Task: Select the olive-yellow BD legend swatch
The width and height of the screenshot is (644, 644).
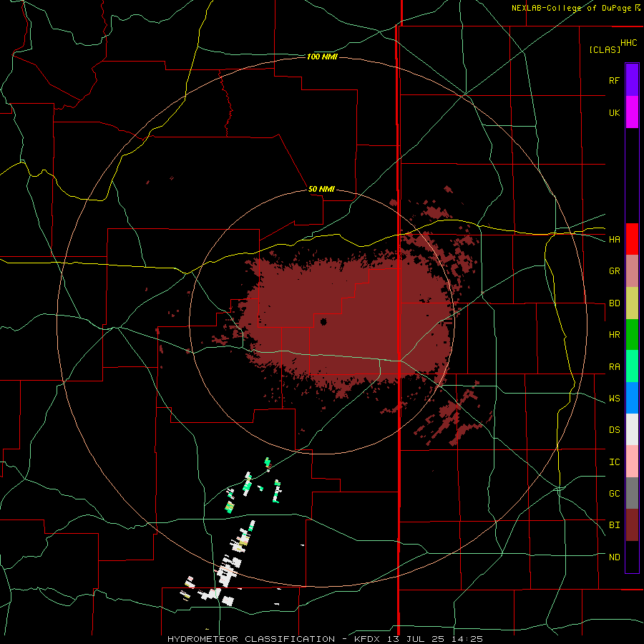Action: click(x=632, y=303)
